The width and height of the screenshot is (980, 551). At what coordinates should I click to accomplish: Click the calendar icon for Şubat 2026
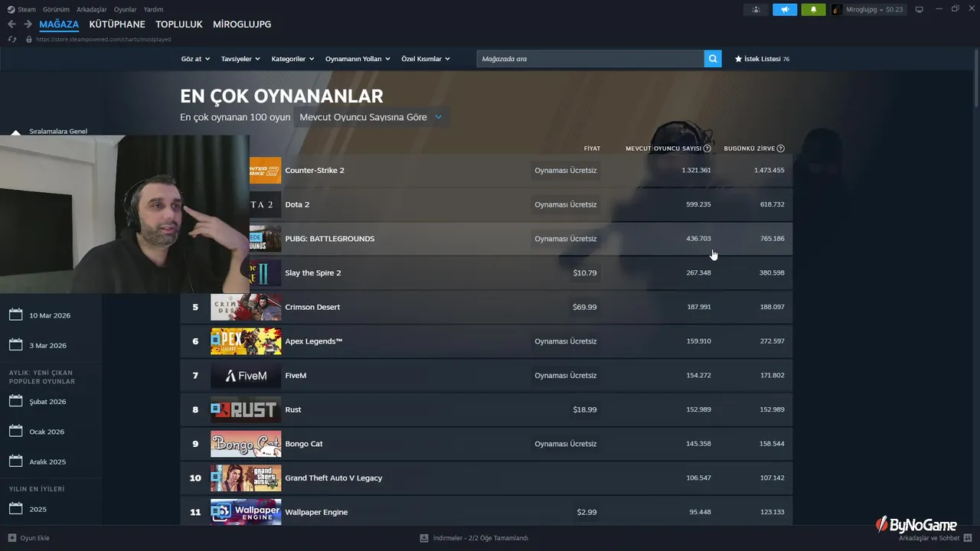coord(15,401)
